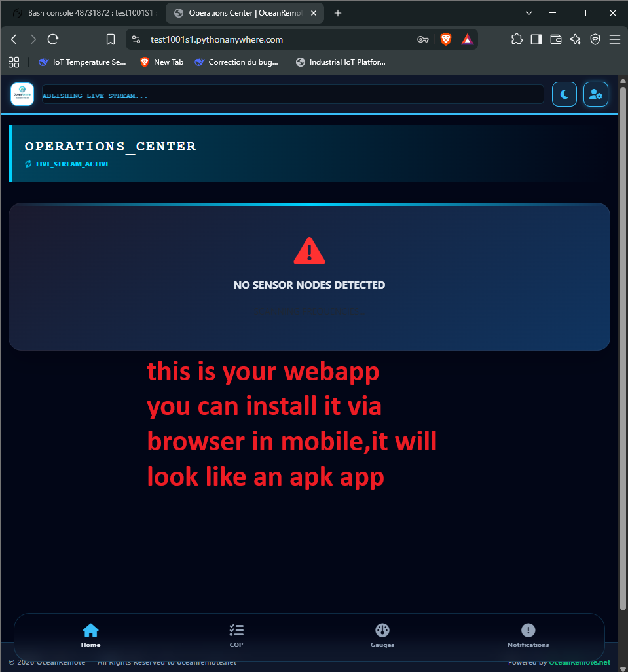Open the Notifications tab

[528, 636]
